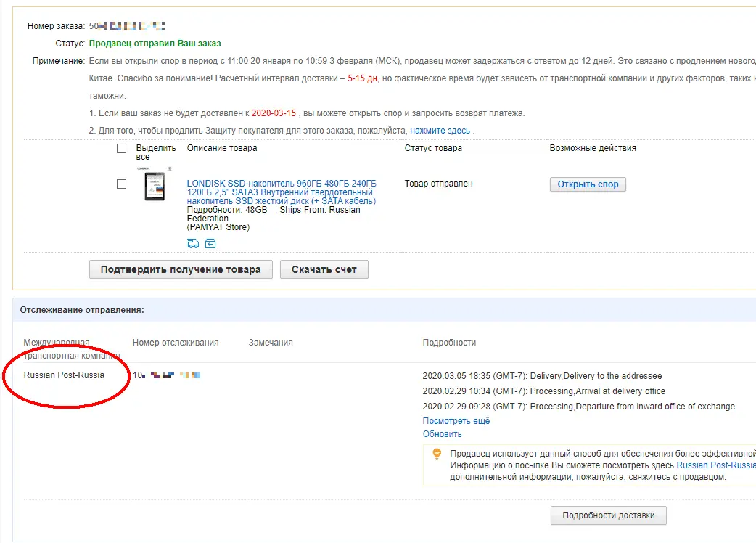Click 'Возможные действия' column header

coord(593,148)
